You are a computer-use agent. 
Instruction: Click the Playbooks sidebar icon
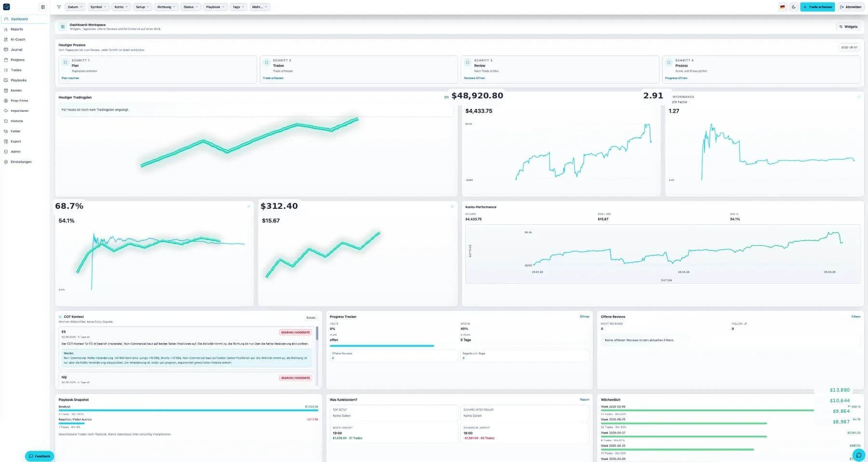coord(6,80)
